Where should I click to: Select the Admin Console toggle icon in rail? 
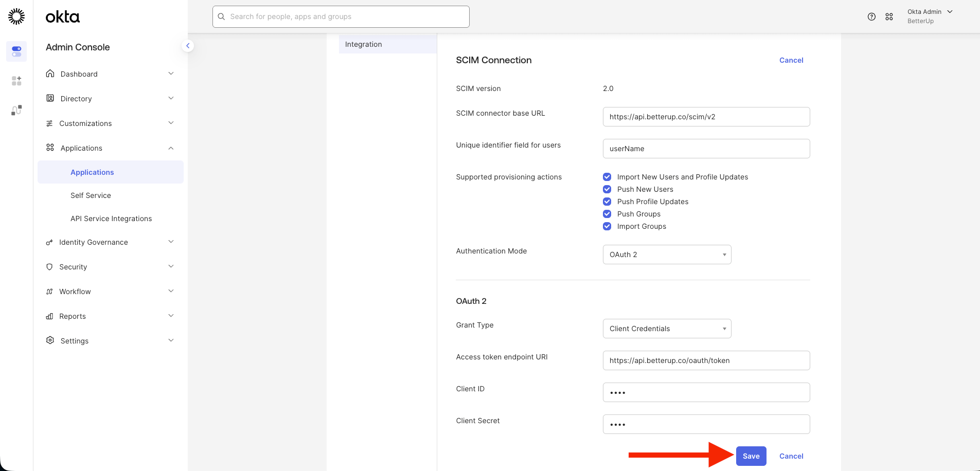(x=16, y=51)
